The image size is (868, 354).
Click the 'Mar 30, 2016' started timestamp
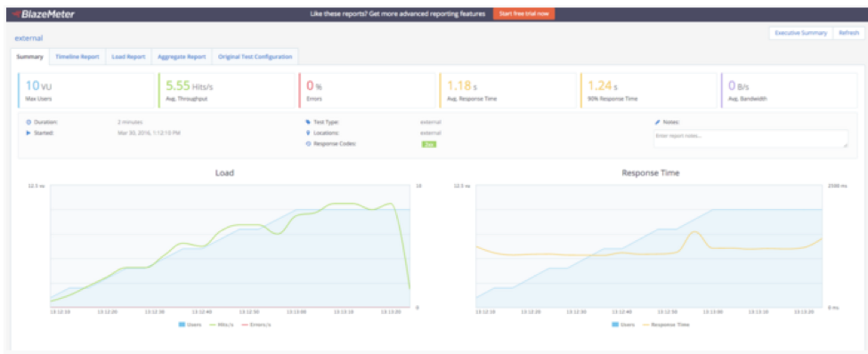[150, 133]
